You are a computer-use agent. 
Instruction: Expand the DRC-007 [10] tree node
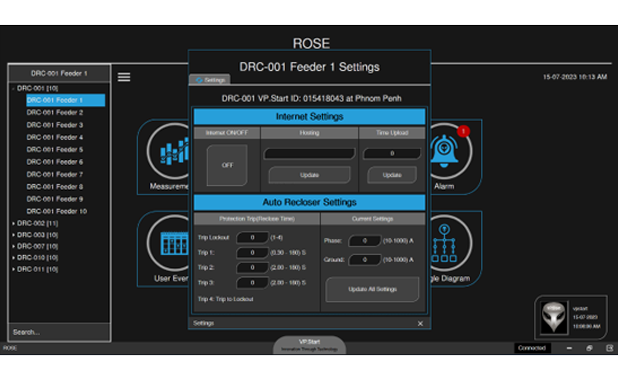point(14,246)
